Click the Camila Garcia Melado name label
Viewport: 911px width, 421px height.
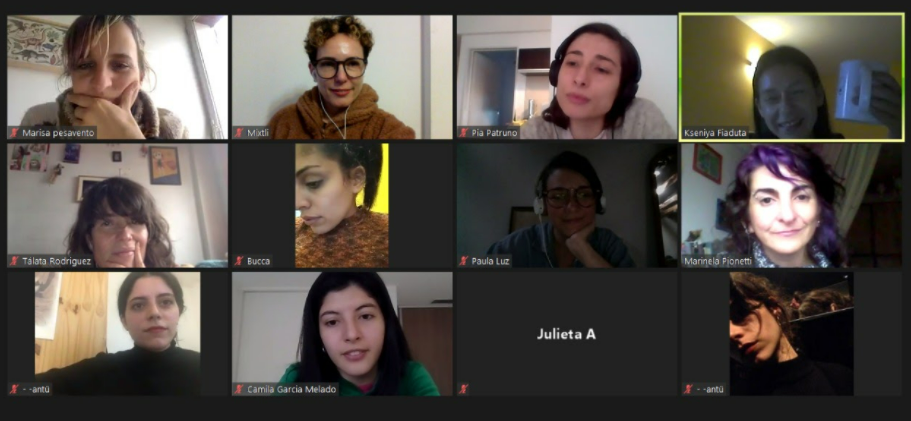(292, 390)
